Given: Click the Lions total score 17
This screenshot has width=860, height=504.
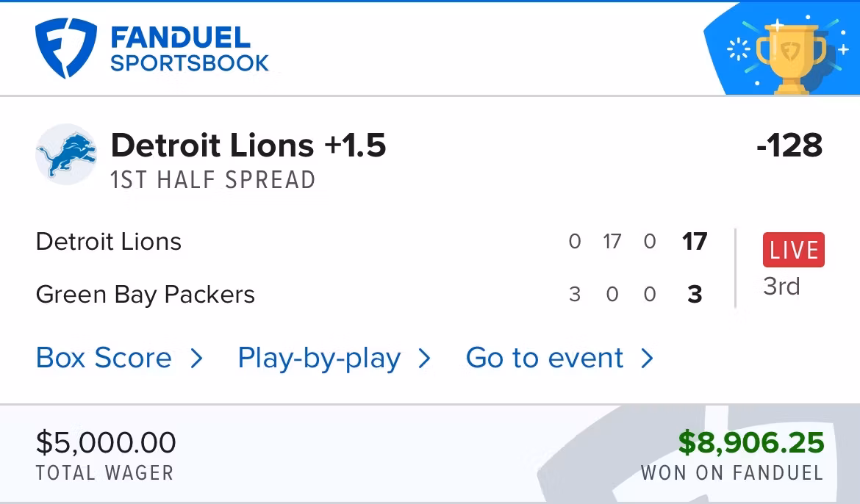Looking at the screenshot, I should (695, 242).
